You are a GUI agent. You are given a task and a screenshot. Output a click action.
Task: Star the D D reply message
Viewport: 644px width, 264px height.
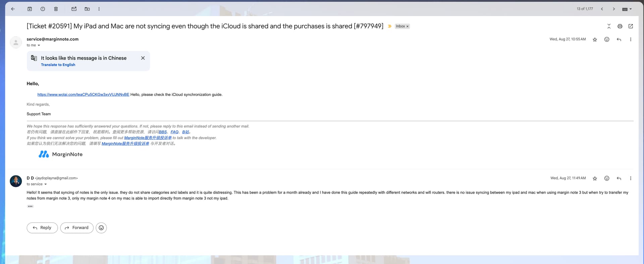[595, 179]
